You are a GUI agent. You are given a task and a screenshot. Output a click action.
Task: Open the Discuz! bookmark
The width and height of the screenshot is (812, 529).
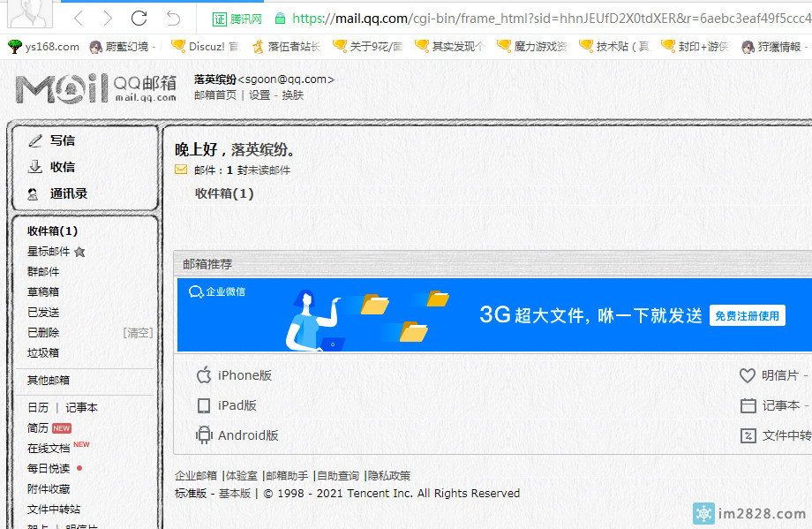pyautogui.click(x=204, y=47)
